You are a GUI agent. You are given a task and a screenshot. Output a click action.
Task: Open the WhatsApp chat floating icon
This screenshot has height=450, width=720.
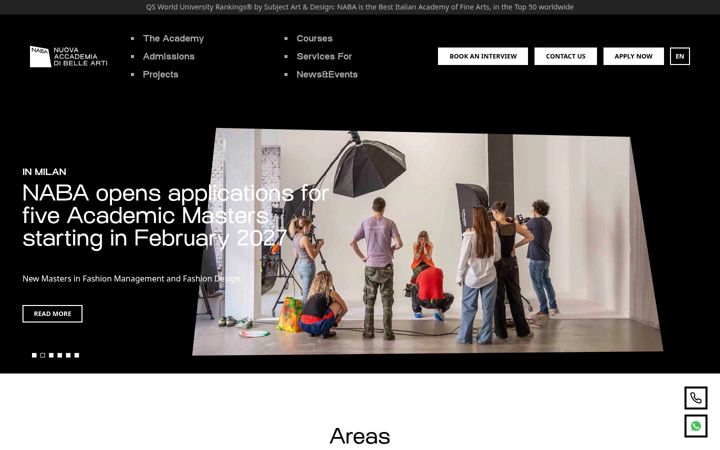696,426
